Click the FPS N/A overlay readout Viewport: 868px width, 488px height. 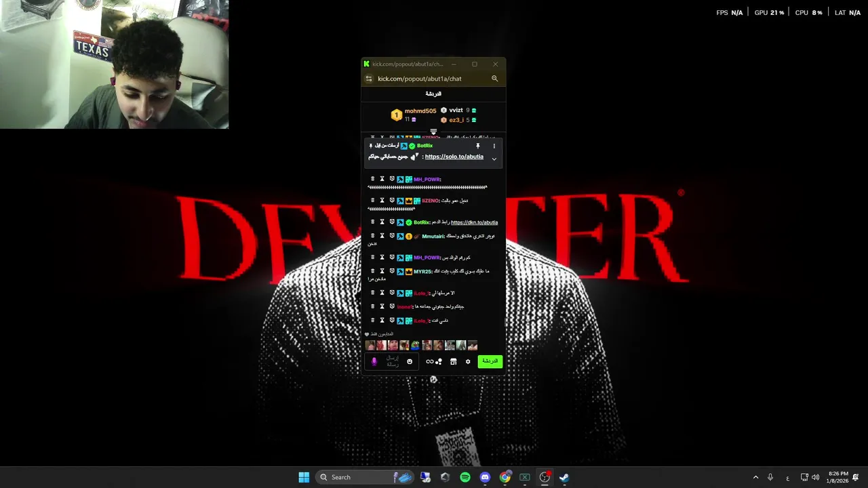tap(729, 13)
